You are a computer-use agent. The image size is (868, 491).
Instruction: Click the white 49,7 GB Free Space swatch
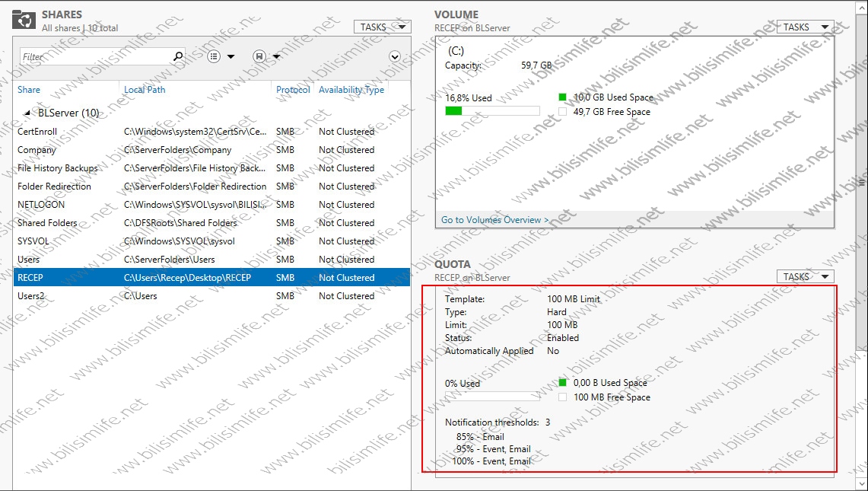tap(562, 112)
